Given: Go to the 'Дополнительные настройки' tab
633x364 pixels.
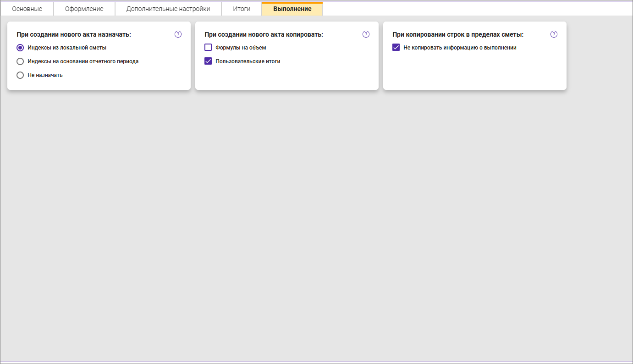Looking at the screenshot, I should pos(168,9).
